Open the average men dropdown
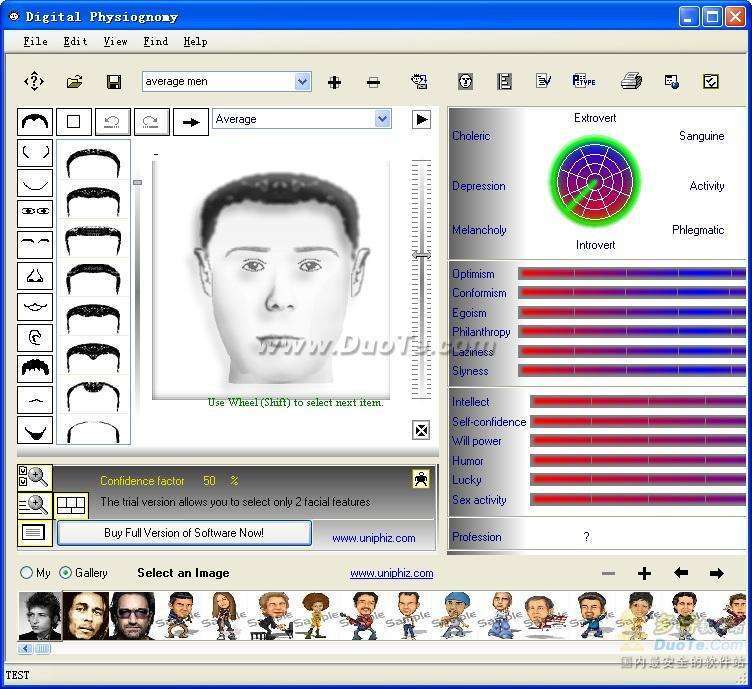 click(302, 82)
